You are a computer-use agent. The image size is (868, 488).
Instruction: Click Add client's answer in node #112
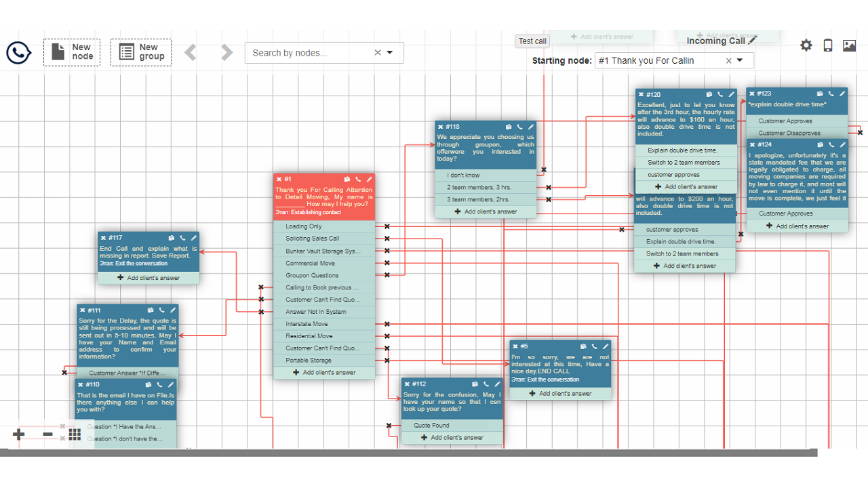[x=452, y=437]
